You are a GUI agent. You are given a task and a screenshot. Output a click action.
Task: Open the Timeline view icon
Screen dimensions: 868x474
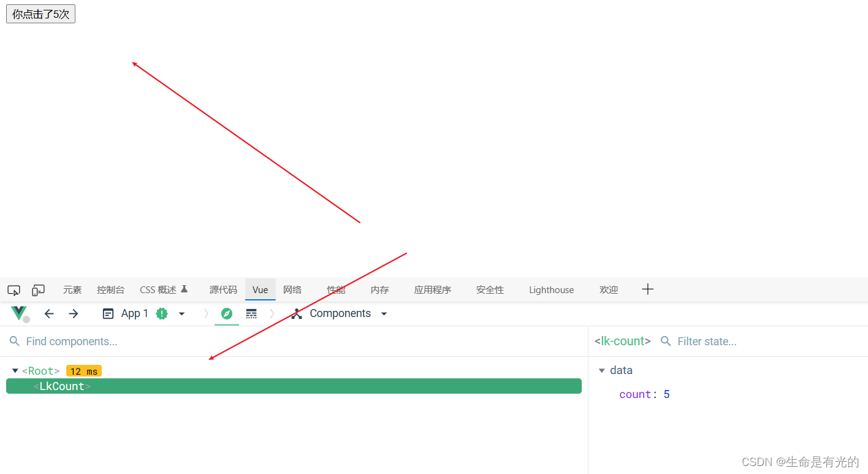[x=251, y=313]
